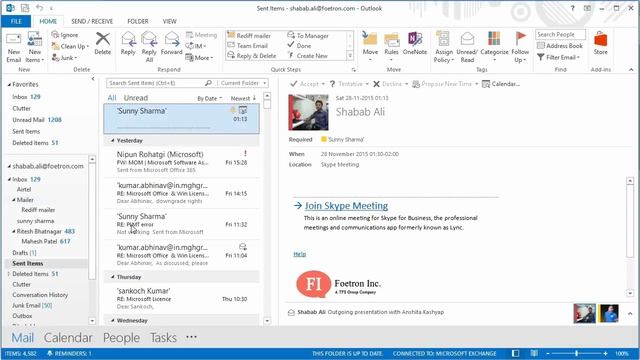Open the IM reply dropdown
The width and height of the screenshot is (640, 360).
pyautogui.click(x=196, y=46)
